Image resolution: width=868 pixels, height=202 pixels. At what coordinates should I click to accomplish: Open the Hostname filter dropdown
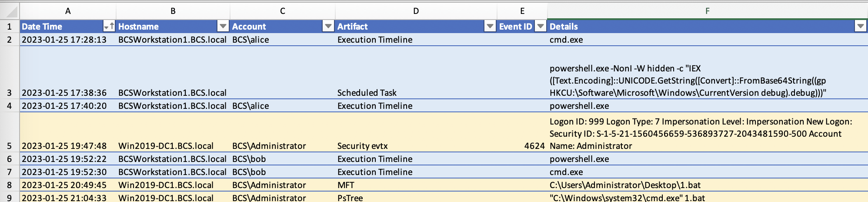223,27
